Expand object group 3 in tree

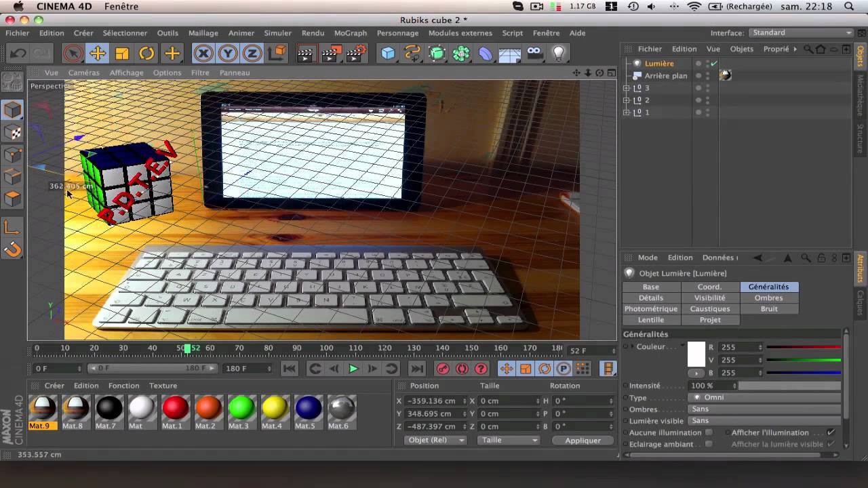(x=627, y=88)
